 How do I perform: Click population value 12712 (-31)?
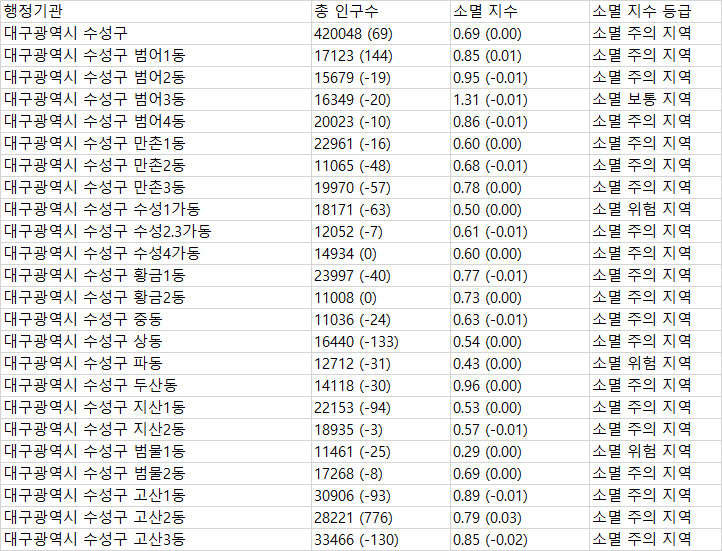click(x=352, y=364)
